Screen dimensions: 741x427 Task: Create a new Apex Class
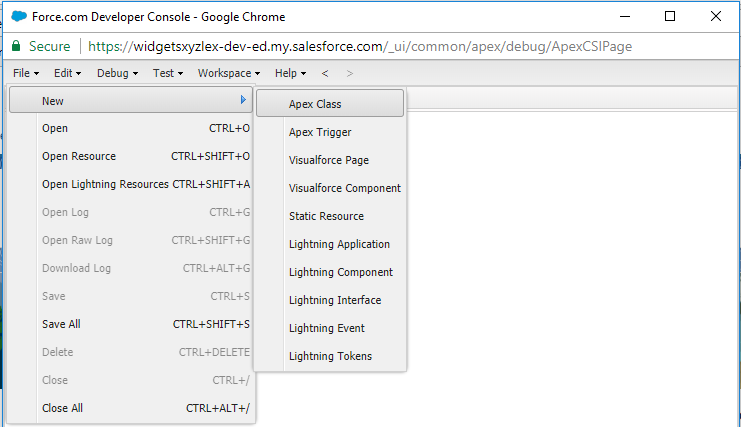tap(330, 103)
